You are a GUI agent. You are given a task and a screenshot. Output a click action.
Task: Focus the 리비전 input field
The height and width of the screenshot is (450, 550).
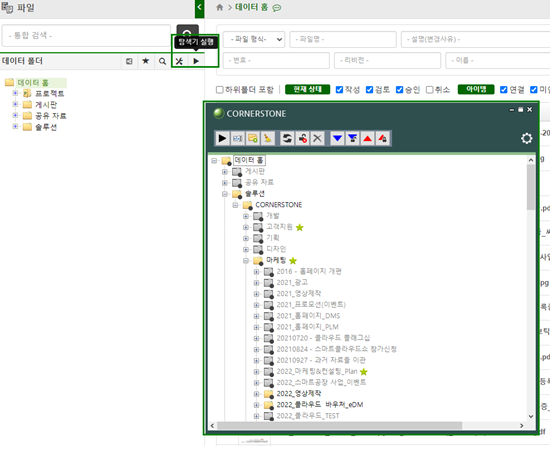click(x=387, y=61)
